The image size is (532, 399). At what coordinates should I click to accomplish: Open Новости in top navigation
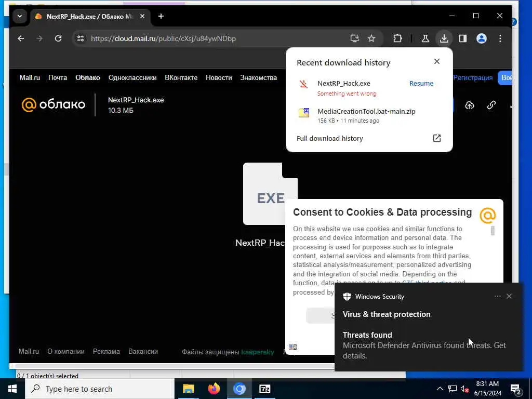pyautogui.click(x=219, y=78)
